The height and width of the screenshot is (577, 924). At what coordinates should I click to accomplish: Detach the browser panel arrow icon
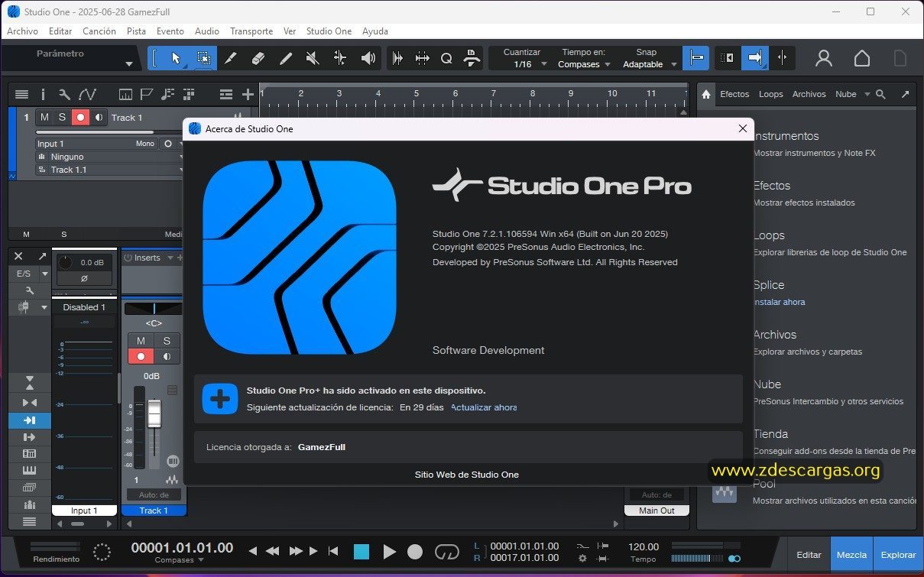coord(905,94)
